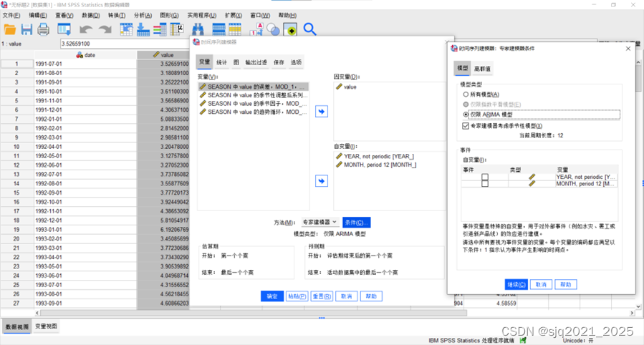Select the 仅限指数平滑模型 radio option
644x345 pixels.
pos(466,105)
